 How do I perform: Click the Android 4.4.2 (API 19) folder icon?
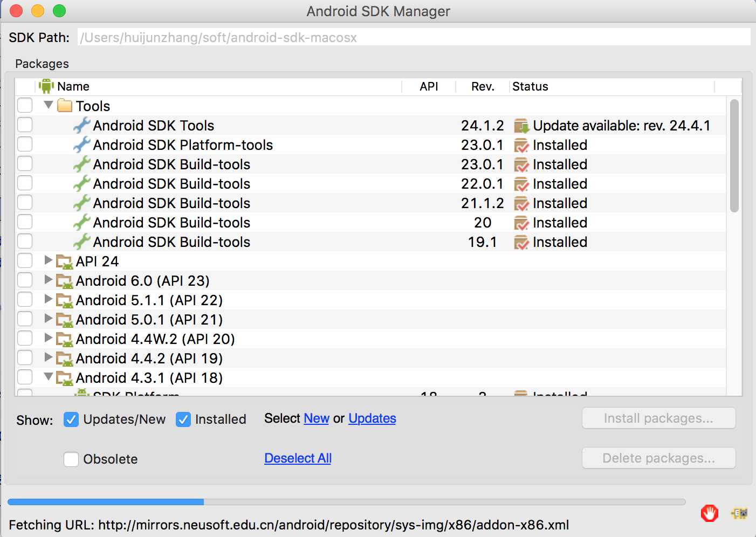(x=65, y=359)
